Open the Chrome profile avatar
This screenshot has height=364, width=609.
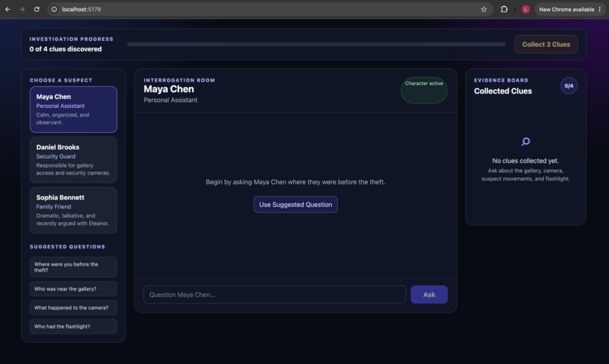click(x=525, y=9)
